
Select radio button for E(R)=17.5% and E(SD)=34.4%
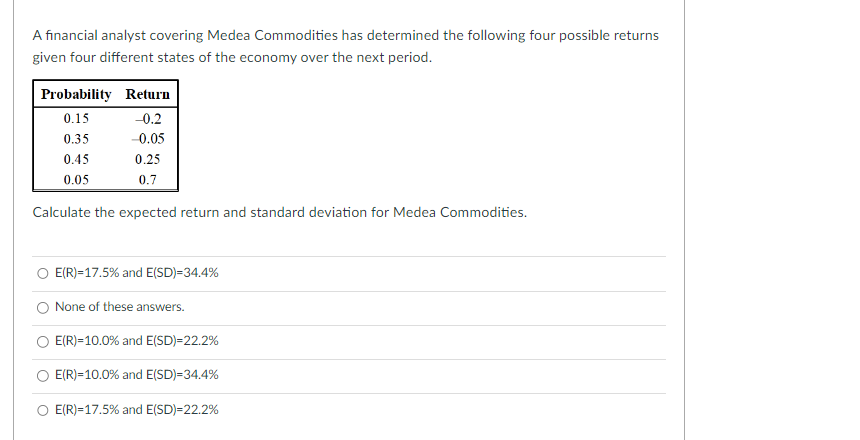tap(42, 273)
